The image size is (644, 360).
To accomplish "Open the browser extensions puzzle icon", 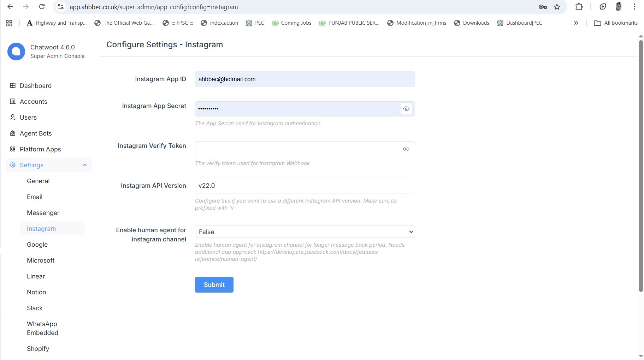I will (x=579, y=7).
